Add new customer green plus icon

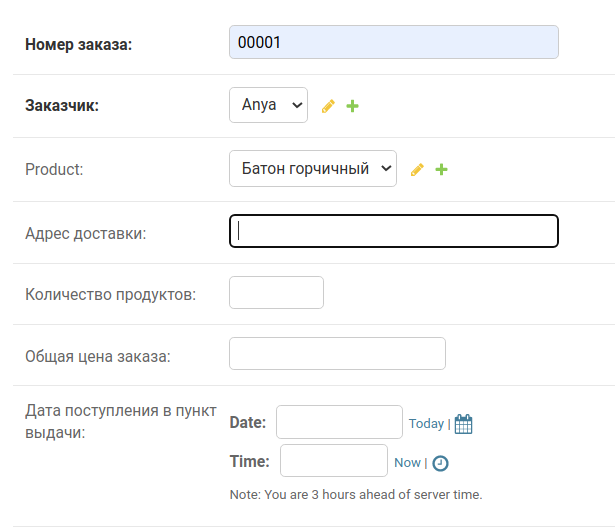coord(352,106)
